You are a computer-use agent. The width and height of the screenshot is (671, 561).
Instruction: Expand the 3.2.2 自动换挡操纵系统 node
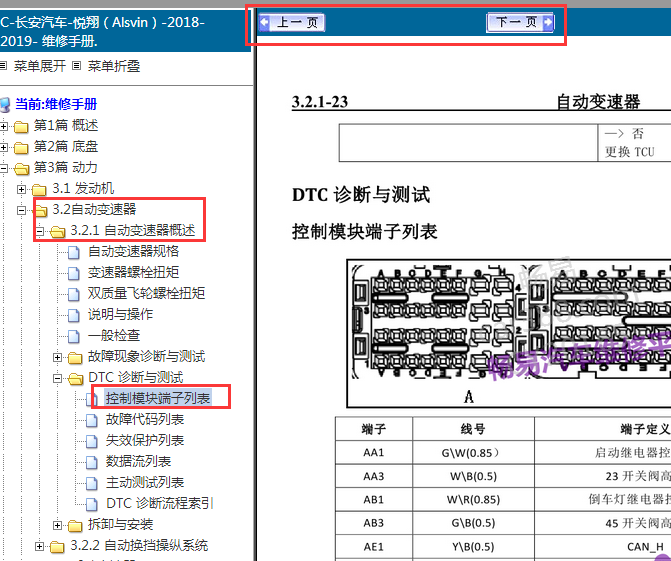coord(39,546)
